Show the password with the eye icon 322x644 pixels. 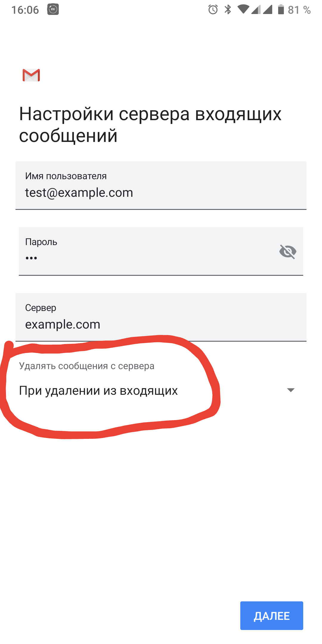coord(288,251)
